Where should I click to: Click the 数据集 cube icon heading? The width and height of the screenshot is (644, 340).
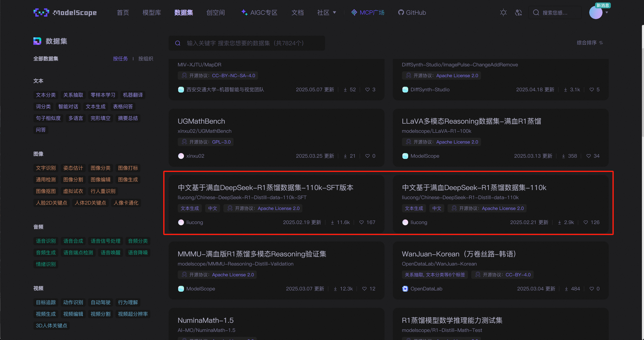37,41
